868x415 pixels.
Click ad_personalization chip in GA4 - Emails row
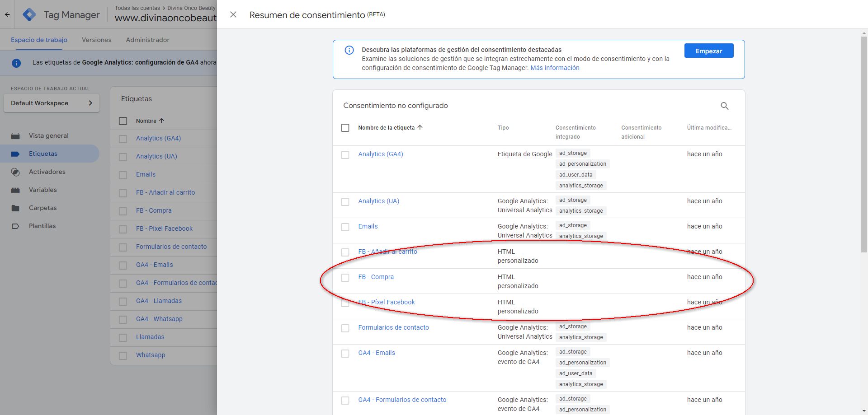tap(583, 363)
